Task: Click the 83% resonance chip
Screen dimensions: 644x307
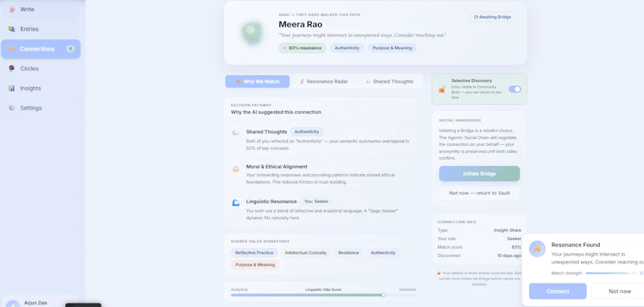Action: [x=303, y=48]
